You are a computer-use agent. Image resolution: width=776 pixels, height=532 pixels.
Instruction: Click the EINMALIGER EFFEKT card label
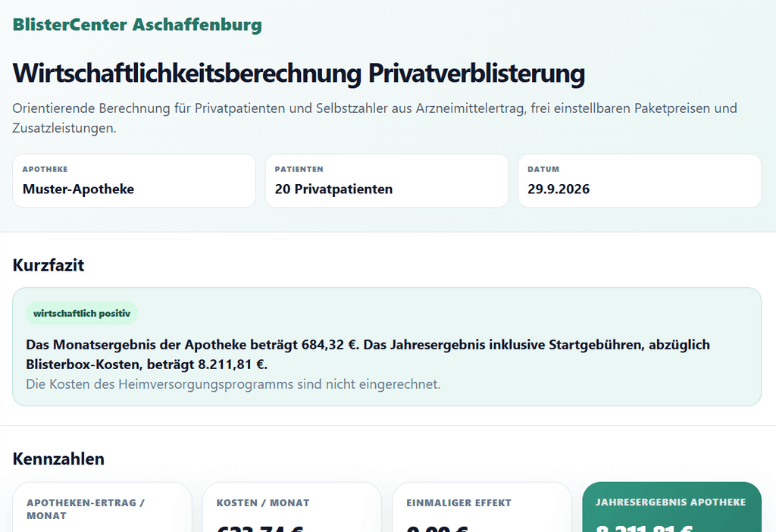[x=458, y=502]
